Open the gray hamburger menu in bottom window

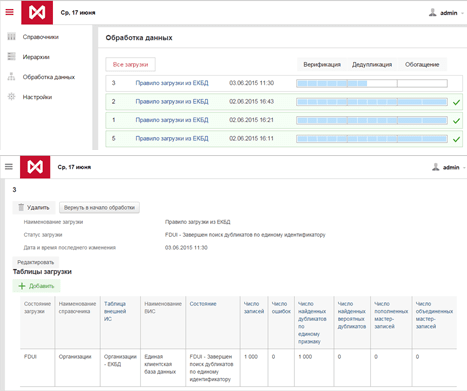click(x=9, y=167)
